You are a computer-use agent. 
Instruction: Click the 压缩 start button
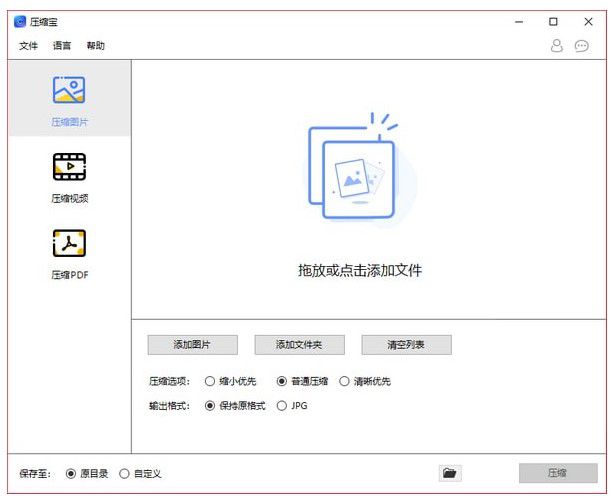click(558, 473)
